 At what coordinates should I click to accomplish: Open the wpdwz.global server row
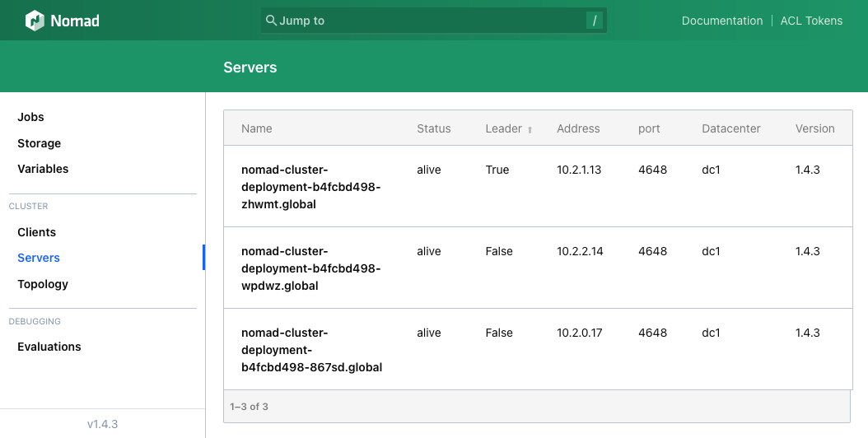point(310,268)
